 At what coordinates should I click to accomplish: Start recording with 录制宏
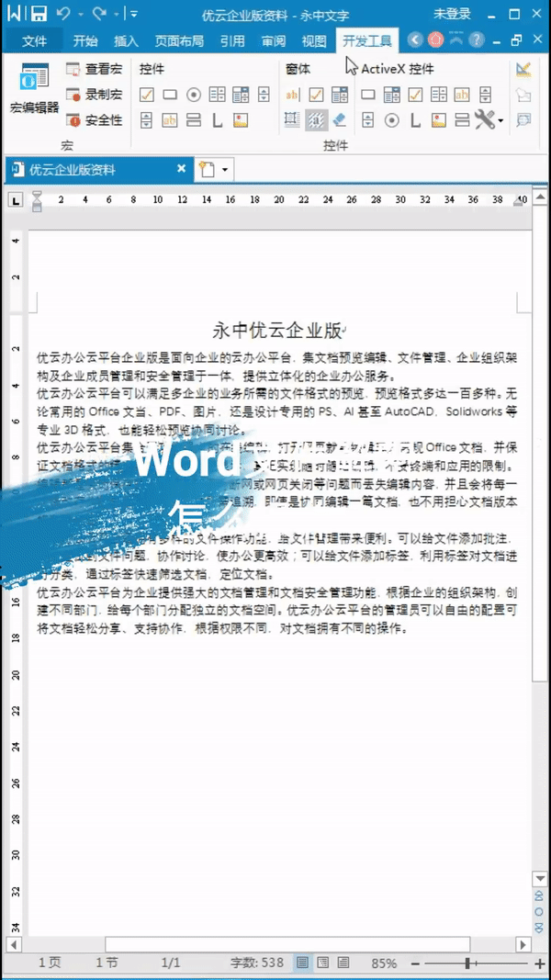[x=95, y=95]
